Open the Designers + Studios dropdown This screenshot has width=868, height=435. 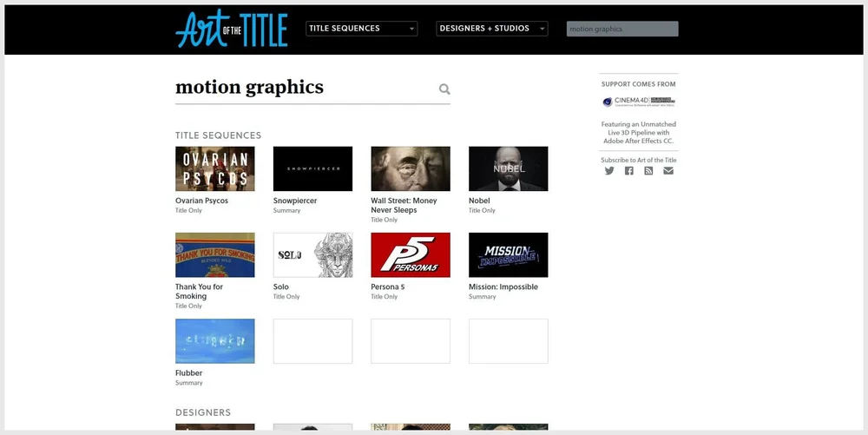pos(492,29)
